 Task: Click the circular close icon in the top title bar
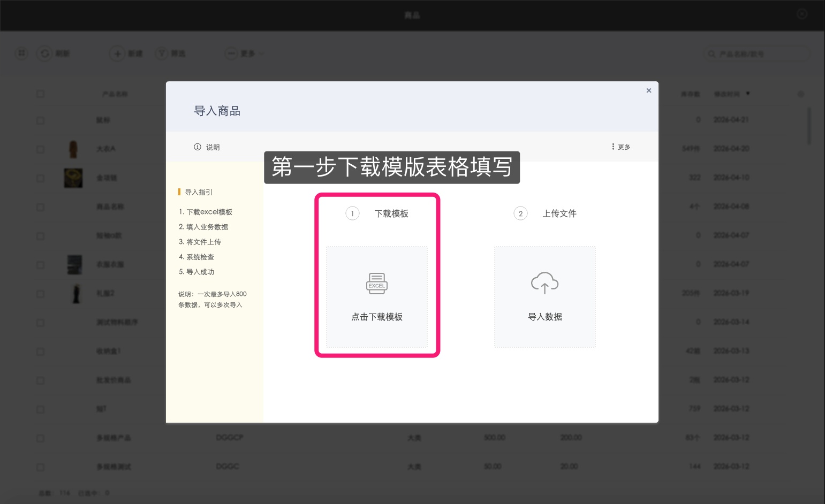pos(802,14)
